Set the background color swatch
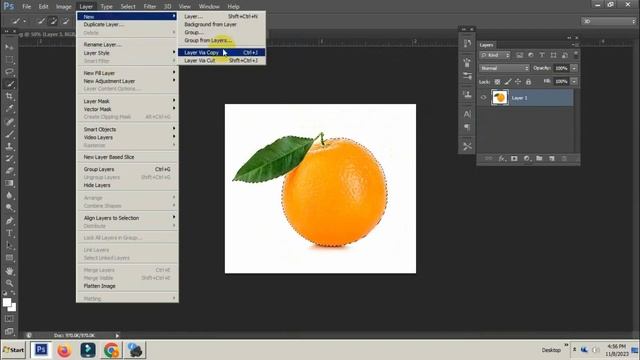Screen dimensions: 640x360 coord(13,308)
